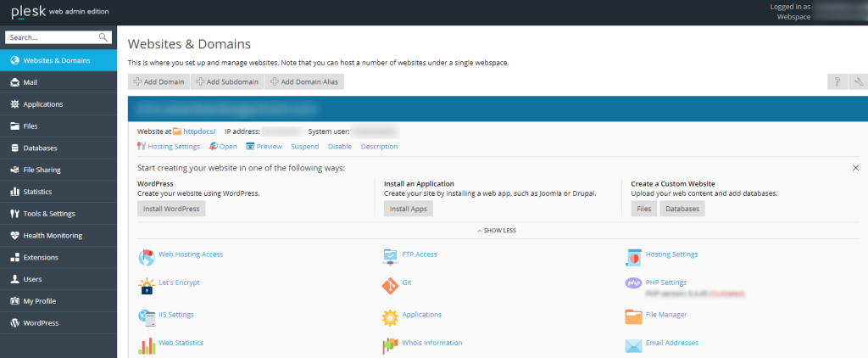Open the IIS Settings icon
868x358 pixels.
click(146, 316)
